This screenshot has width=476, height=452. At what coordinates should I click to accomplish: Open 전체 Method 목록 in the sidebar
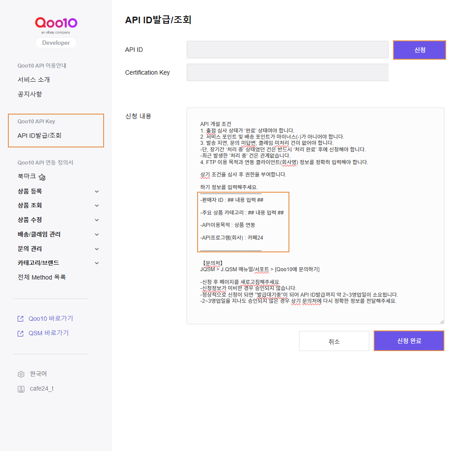click(42, 277)
